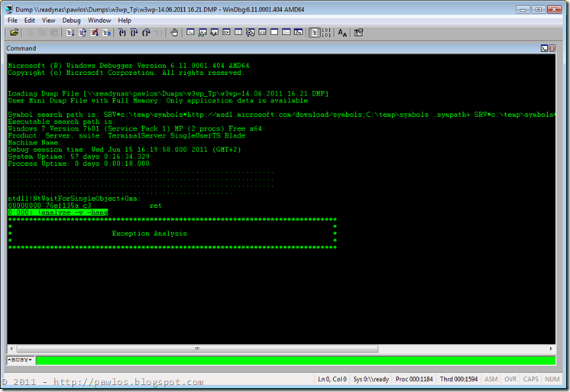Image resolution: width=570 pixels, height=392 pixels.
Task: Click Sys 0:\\ready status entry
Action: click(371, 379)
